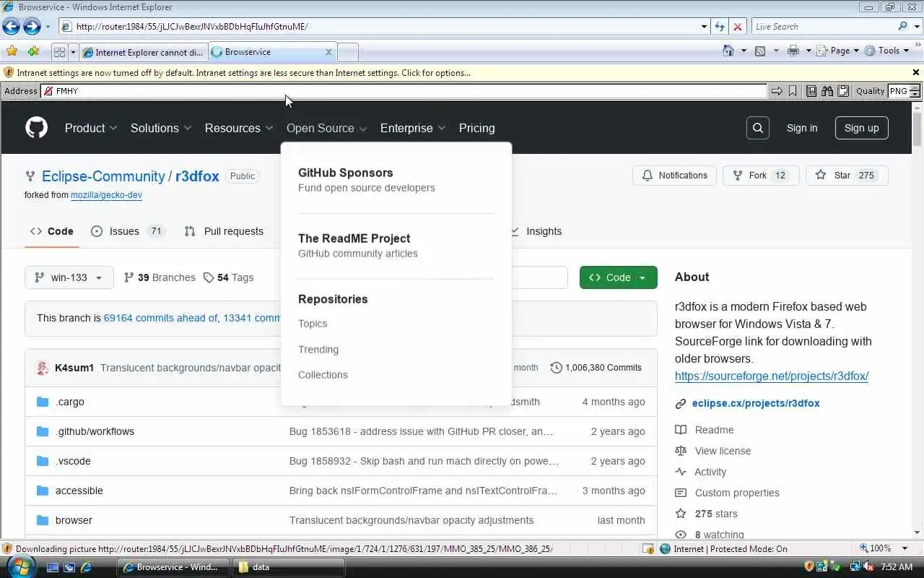
Task: Switch to 'Internet Explorer cannot di...' tab
Action: [x=144, y=52]
